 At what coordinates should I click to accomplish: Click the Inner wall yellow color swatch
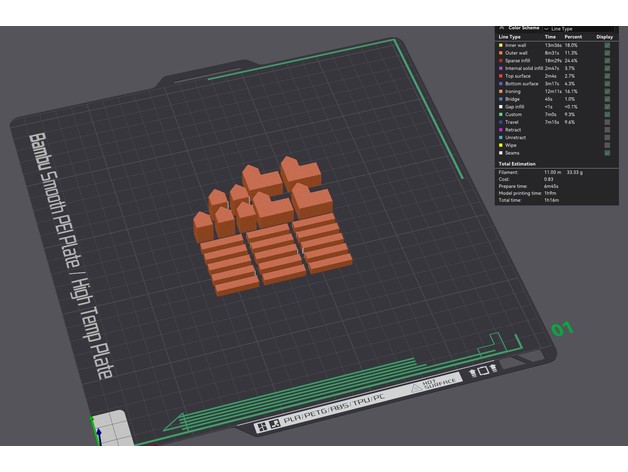(501, 45)
